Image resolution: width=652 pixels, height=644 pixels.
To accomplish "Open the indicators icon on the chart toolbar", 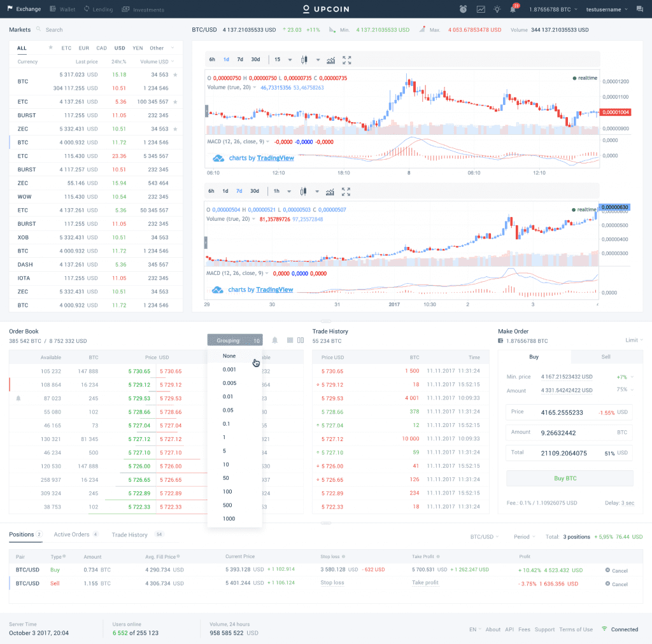I will tap(330, 59).
